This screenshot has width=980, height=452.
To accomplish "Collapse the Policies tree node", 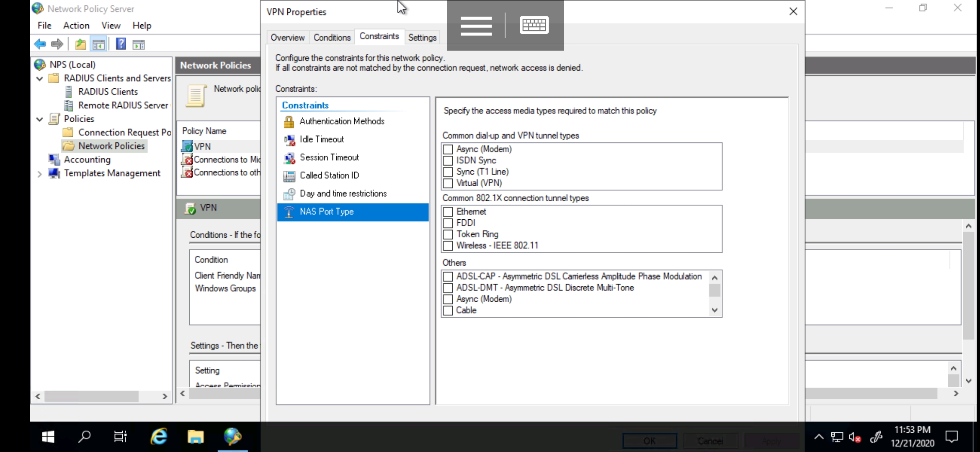I will (40, 119).
